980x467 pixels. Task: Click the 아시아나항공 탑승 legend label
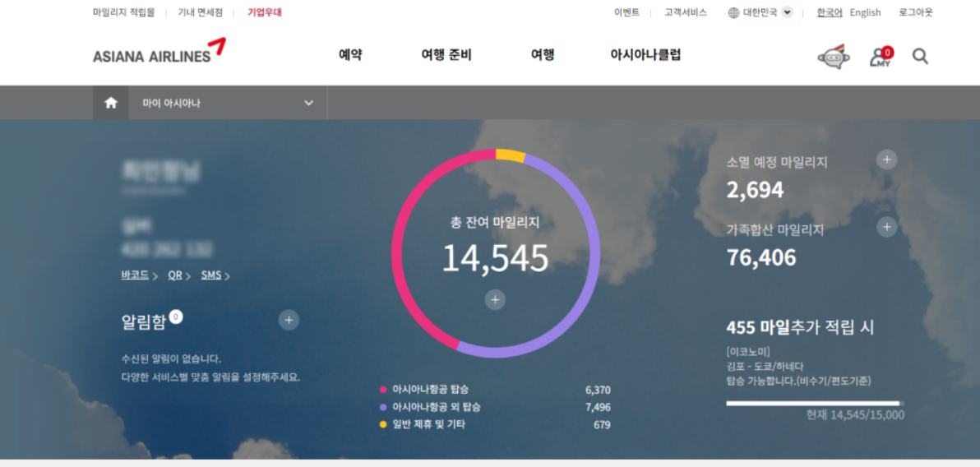pyautogui.click(x=431, y=390)
